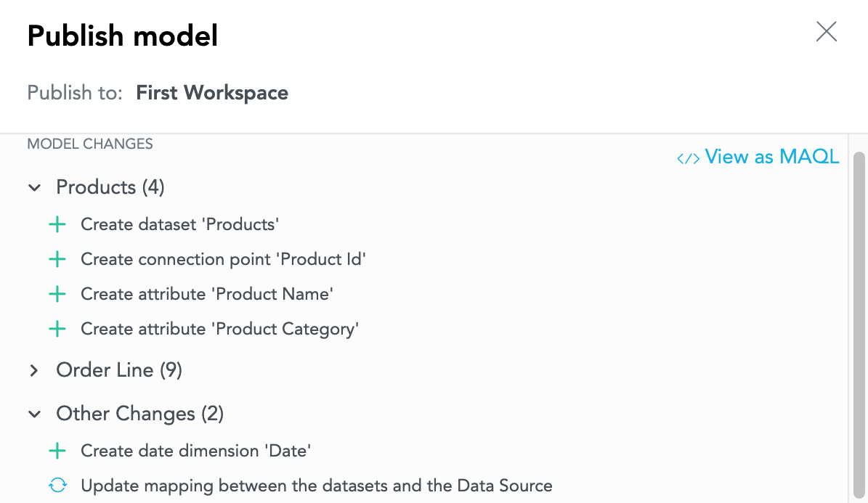Select the Products (4) group heading
The image size is (868, 503).
[x=110, y=187]
